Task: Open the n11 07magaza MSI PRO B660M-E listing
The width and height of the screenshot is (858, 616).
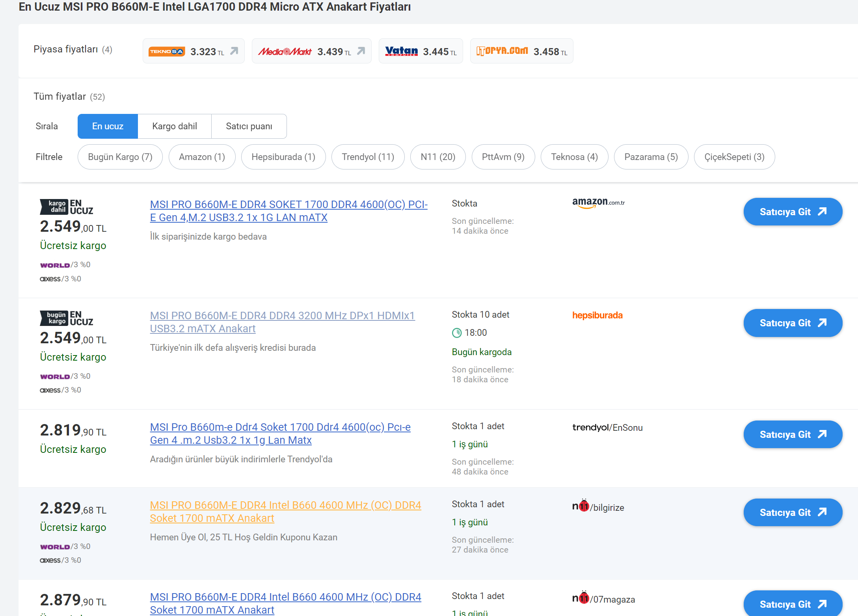Action: (x=286, y=603)
